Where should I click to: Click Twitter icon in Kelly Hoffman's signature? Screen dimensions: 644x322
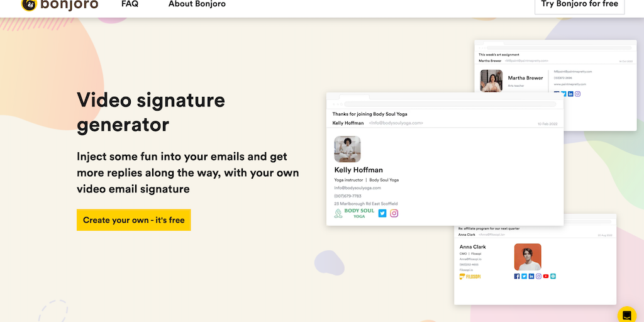(382, 213)
